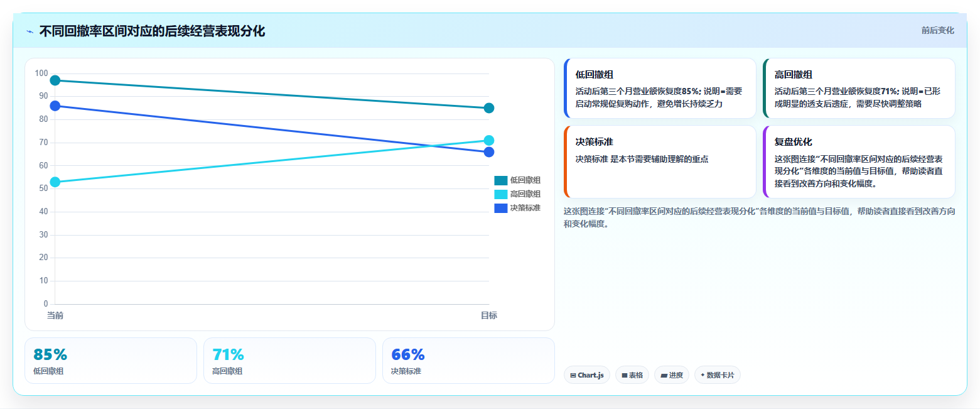
Task: Click the 目标 x-axis label
Action: coord(489,315)
